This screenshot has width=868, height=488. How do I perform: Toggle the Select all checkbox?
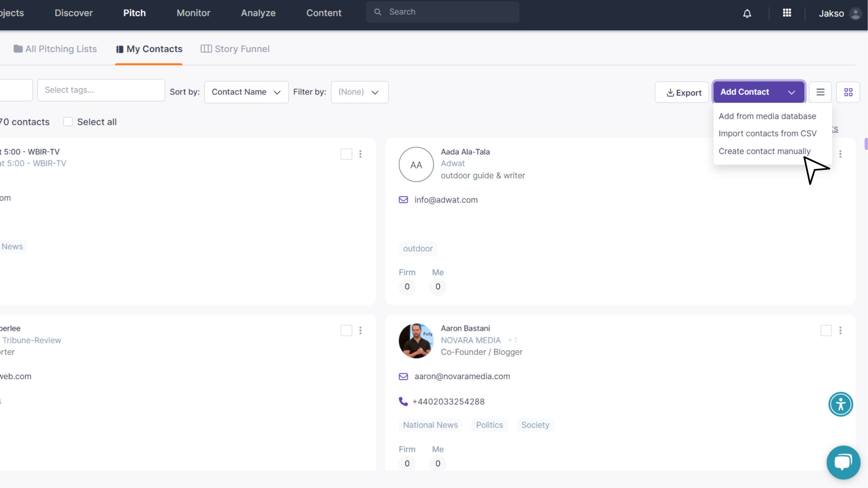(68, 122)
